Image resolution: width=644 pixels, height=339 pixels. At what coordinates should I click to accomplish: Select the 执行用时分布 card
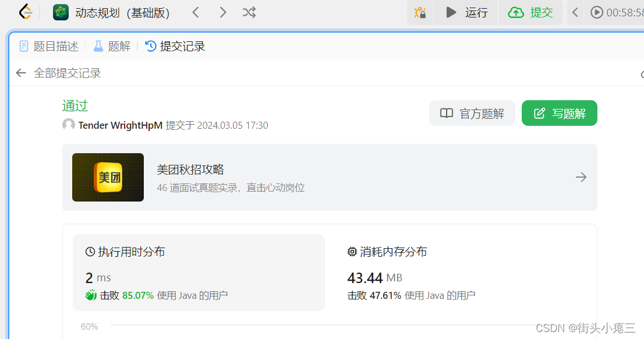pyautogui.click(x=199, y=272)
